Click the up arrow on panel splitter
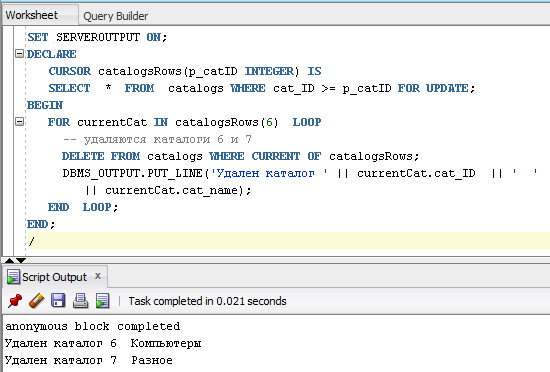The image size is (550, 372). [x=9, y=260]
